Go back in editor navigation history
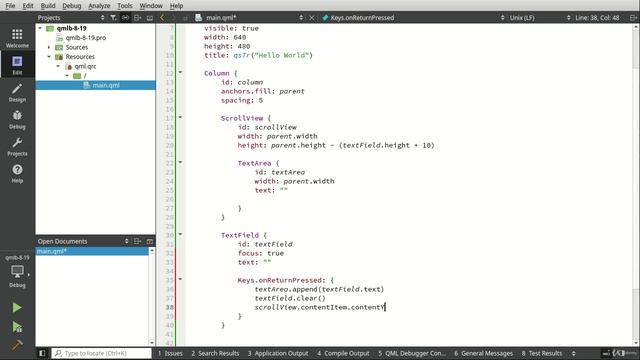Viewport: 640px width, 360px height. [162, 18]
